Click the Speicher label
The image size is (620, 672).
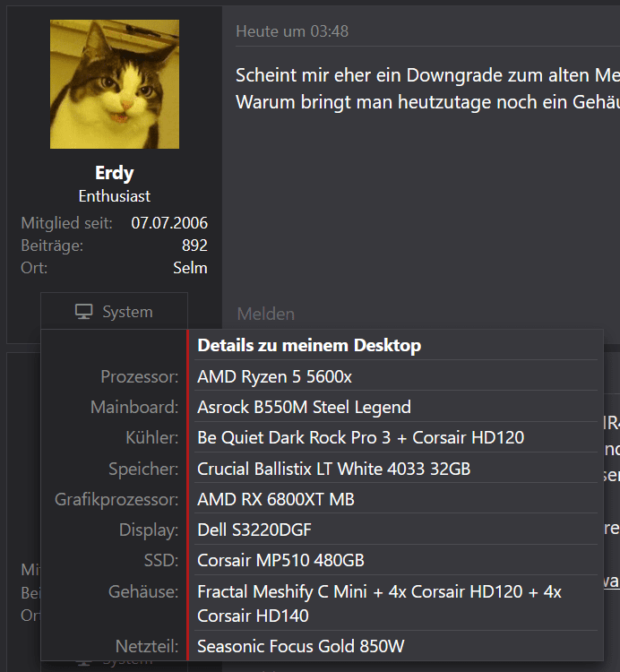pos(143,469)
